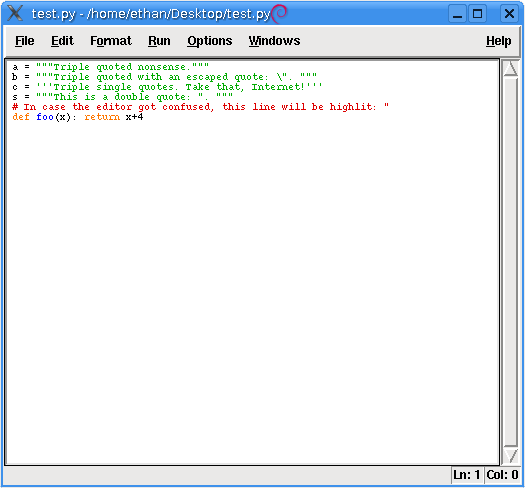Click the scrollbar down arrow
The width and height of the screenshot is (525, 488).
click(x=511, y=455)
